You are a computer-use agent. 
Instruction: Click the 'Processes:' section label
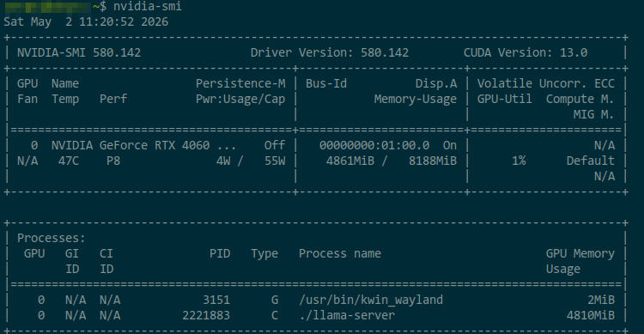[x=52, y=239]
